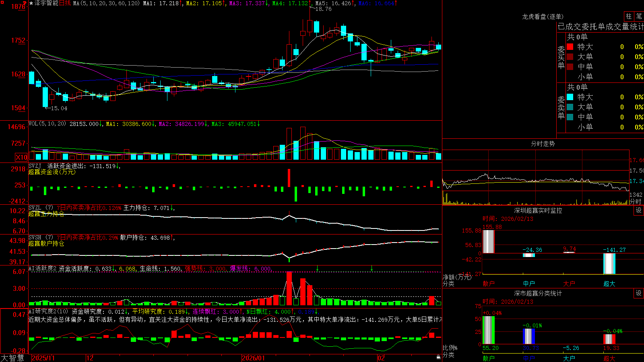Click MA(5,10,20,30,60,120) indicator parameters

click(x=106, y=3)
